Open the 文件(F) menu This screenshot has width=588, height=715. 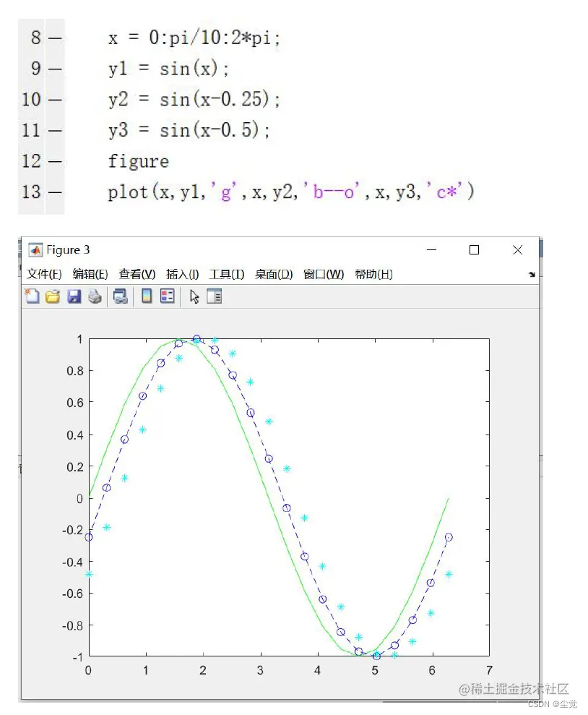(44, 274)
